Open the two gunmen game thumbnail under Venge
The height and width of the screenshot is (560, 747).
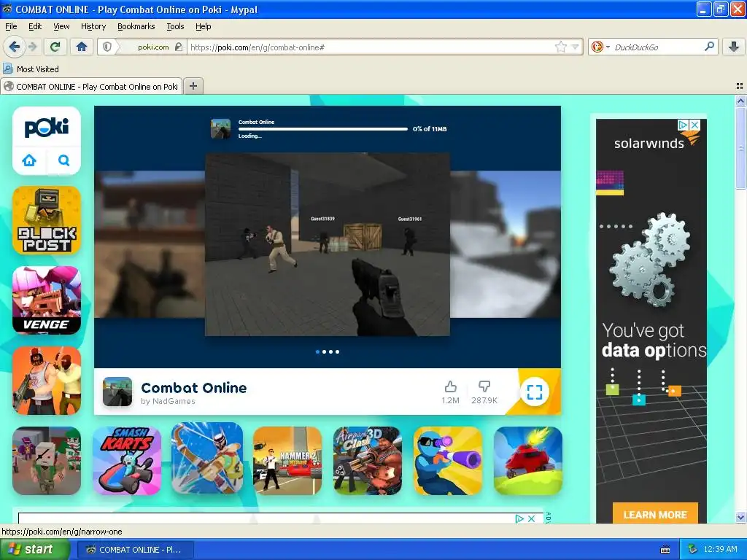[47, 381]
